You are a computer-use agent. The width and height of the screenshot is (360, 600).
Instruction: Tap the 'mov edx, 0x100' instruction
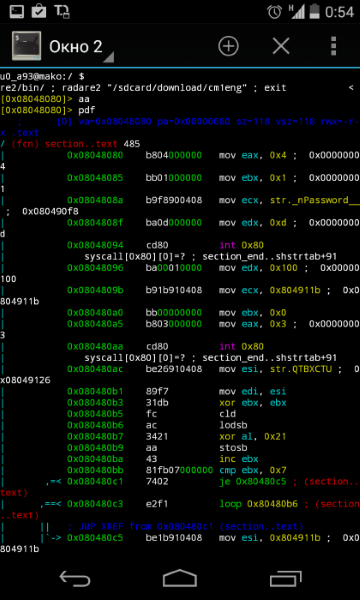click(258, 268)
